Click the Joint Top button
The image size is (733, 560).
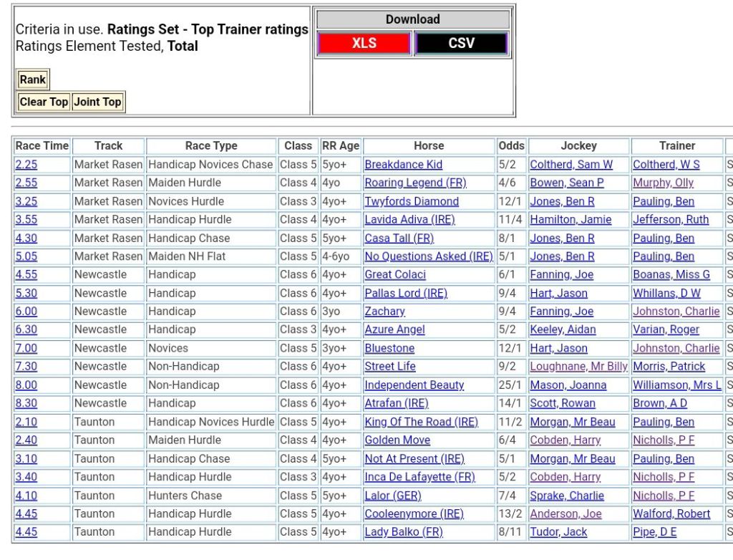[97, 102]
